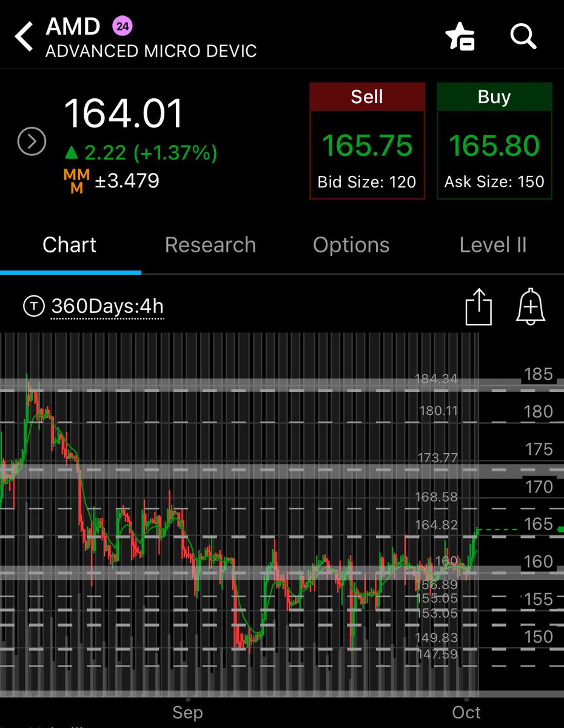This screenshot has width=564, height=728.
Task: Open the 360Days:4h timeframe selector
Action: [x=107, y=306]
